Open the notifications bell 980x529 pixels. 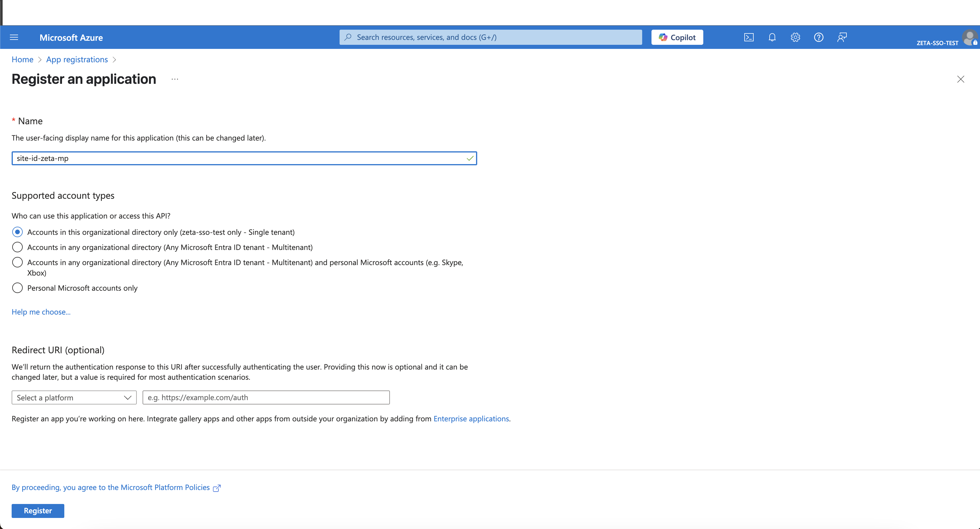772,37
